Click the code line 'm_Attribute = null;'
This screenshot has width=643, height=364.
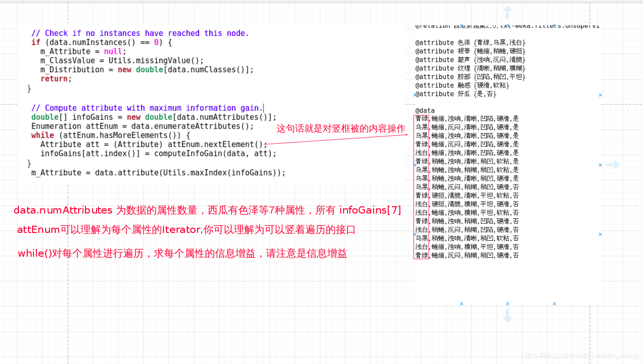click(x=83, y=51)
